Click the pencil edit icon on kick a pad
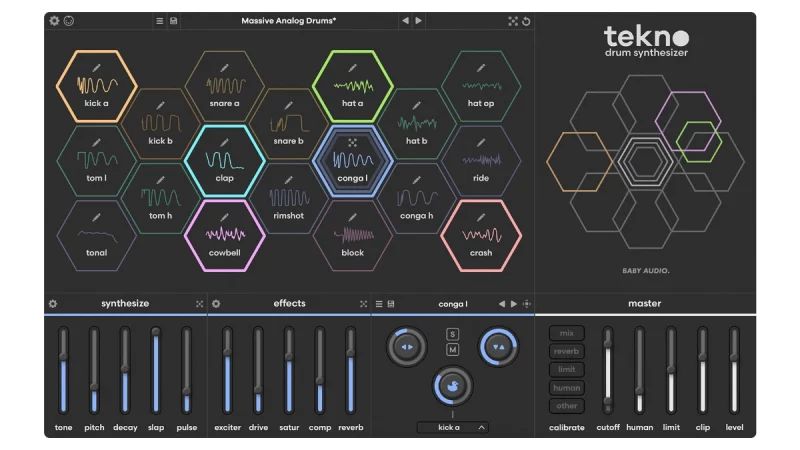 [96, 67]
